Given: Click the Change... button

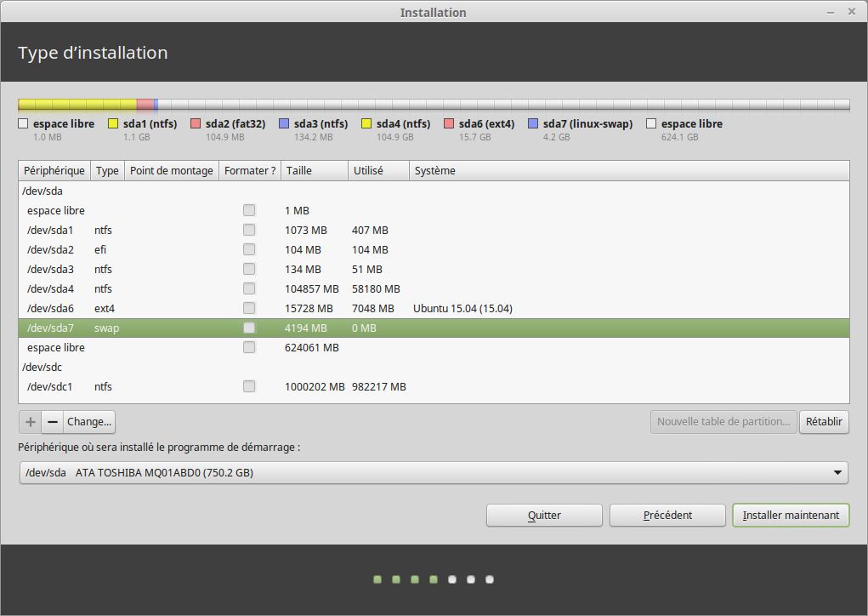Looking at the screenshot, I should 89,422.
